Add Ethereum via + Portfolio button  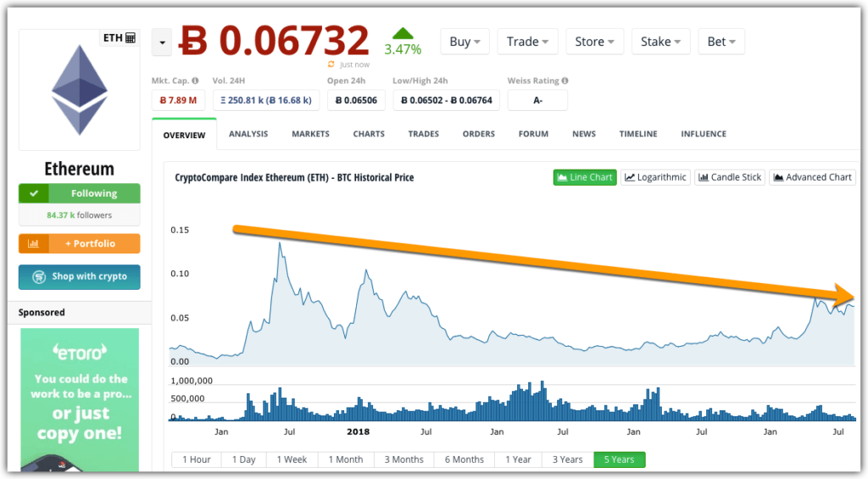click(x=79, y=243)
